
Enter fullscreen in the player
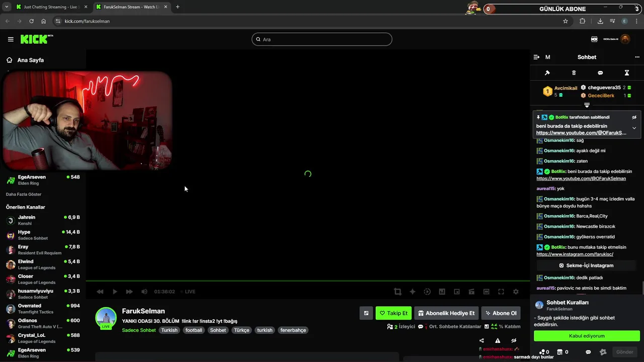coord(501,292)
